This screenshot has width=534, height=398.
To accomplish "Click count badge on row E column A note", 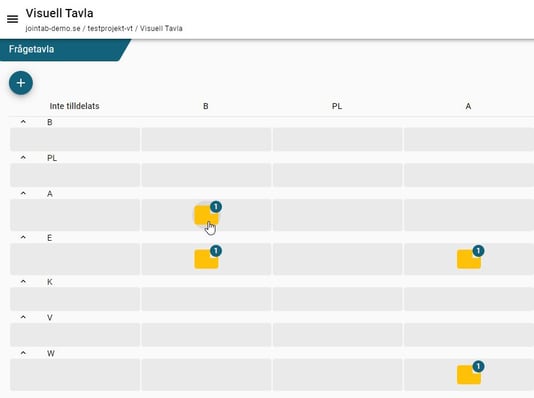I will click(478, 251).
